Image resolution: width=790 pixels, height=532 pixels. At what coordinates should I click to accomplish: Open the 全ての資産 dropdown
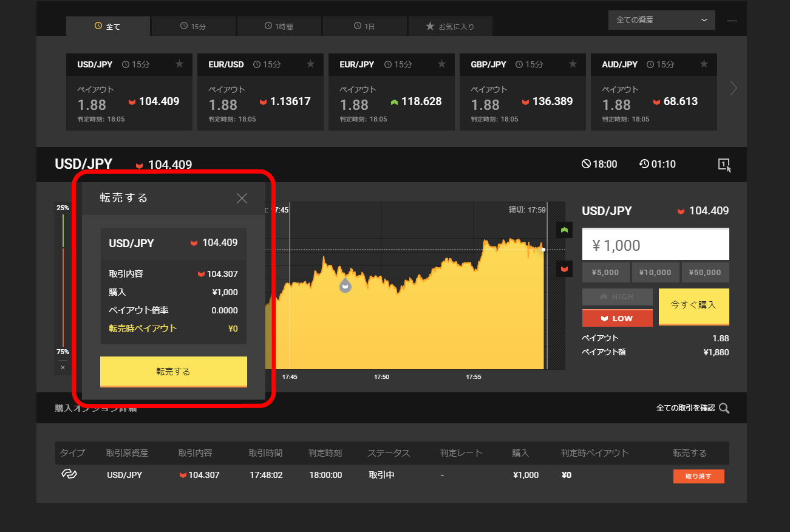(662, 20)
